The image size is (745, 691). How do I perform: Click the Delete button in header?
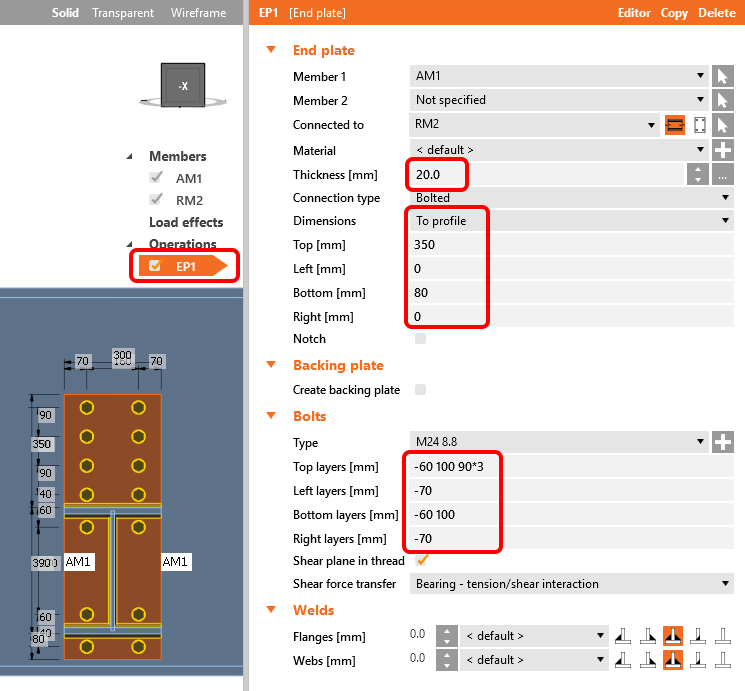coord(716,13)
